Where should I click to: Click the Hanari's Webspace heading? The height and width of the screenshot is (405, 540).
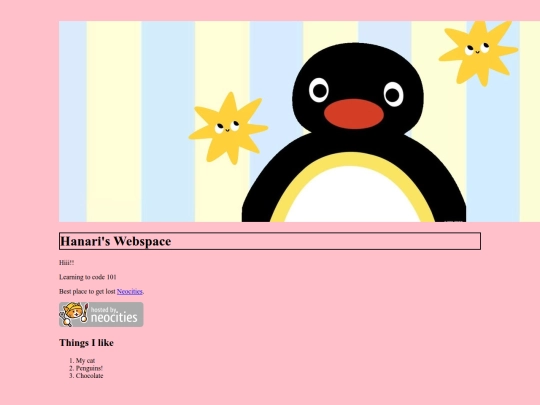point(270,241)
